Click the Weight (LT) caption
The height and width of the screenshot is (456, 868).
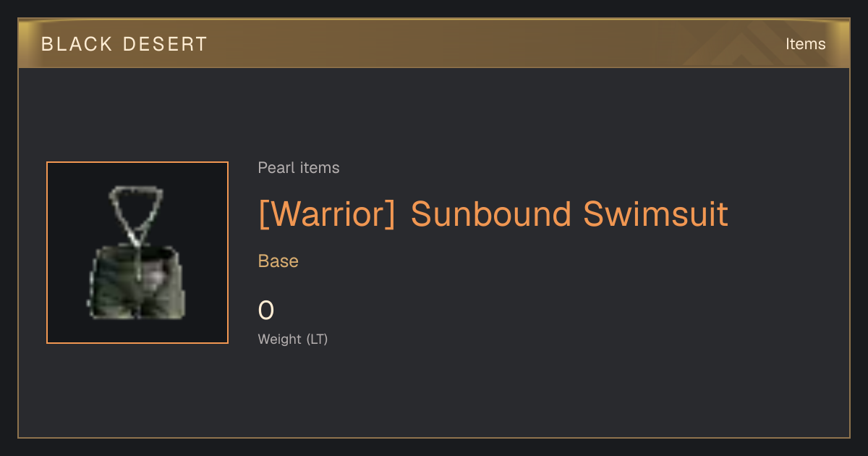point(293,339)
